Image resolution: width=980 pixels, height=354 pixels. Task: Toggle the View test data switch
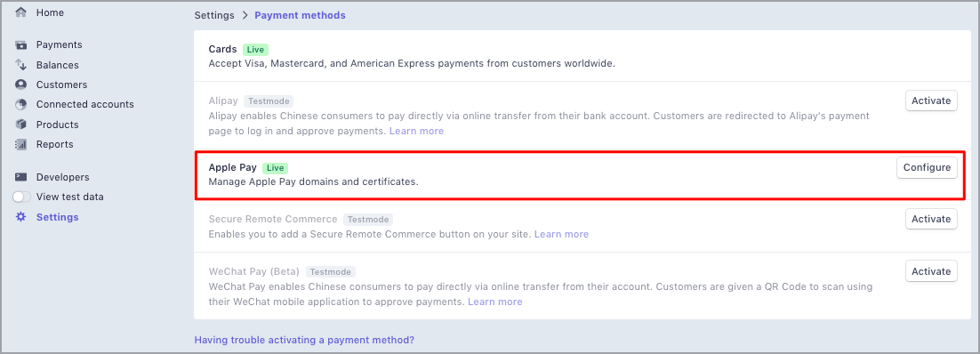[22, 197]
